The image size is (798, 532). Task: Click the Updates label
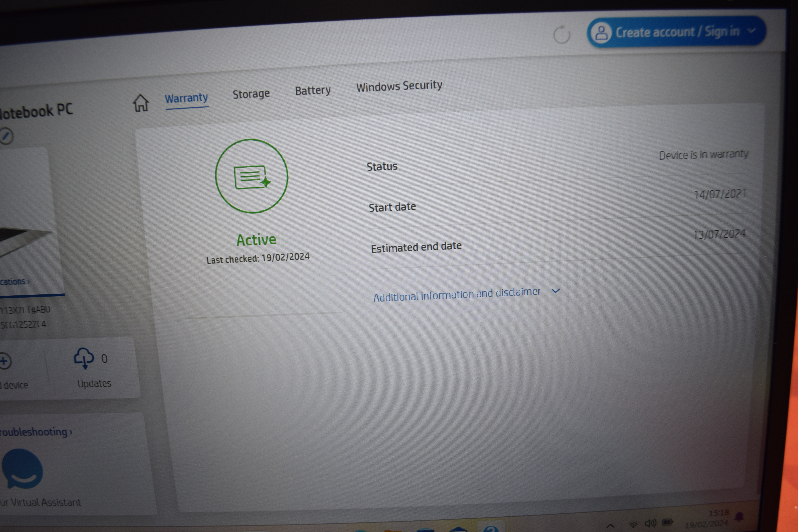pos(94,383)
